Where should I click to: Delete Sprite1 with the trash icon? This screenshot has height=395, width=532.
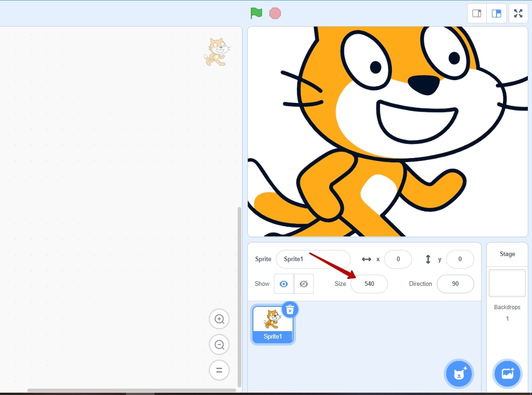pyautogui.click(x=290, y=310)
